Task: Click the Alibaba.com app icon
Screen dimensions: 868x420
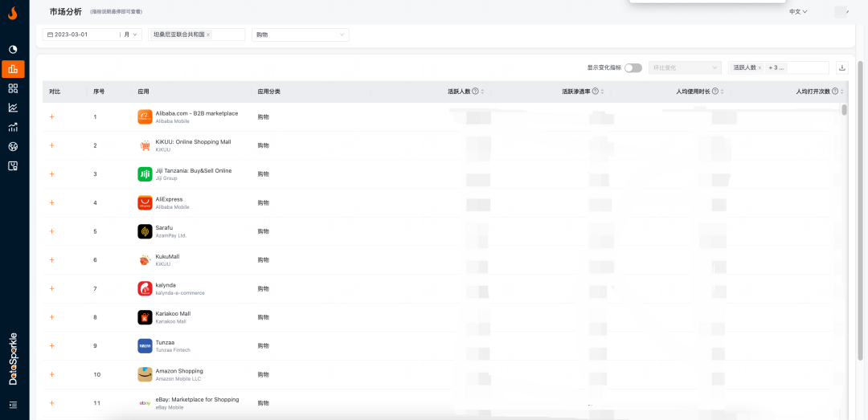Action: pyautogui.click(x=145, y=116)
